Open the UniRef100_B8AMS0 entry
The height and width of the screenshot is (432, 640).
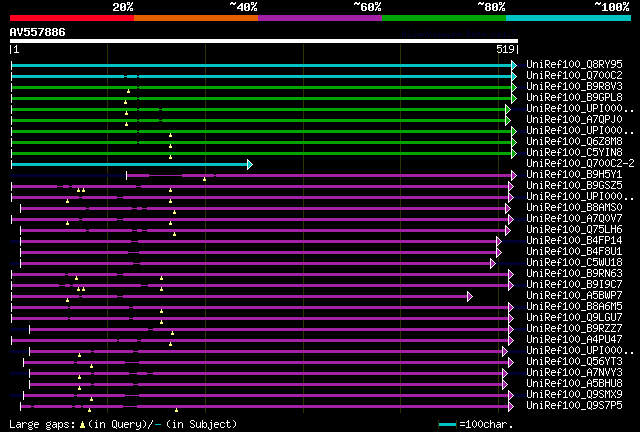tap(574, 208)
